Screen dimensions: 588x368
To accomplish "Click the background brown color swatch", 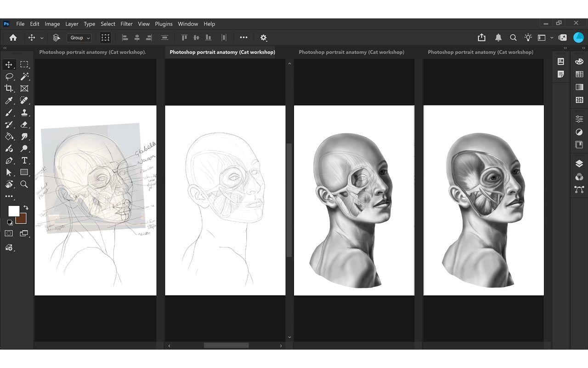I will 22,219.
